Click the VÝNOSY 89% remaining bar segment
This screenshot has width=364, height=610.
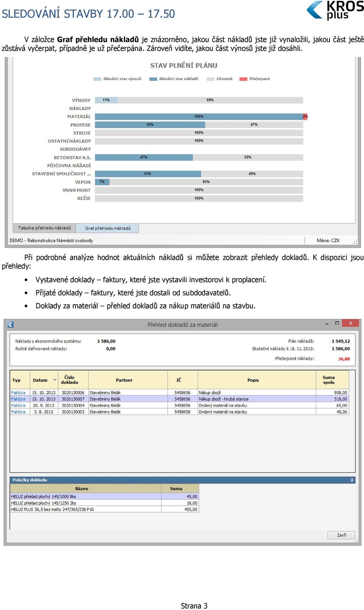(x=210, y=100)
